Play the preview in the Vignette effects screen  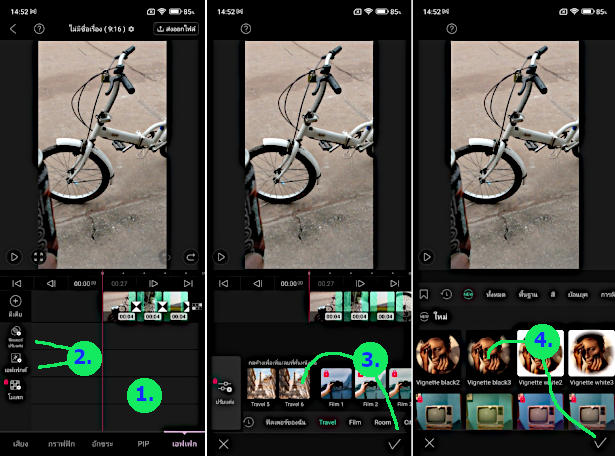pyautogui.click(x=427, y=257)
